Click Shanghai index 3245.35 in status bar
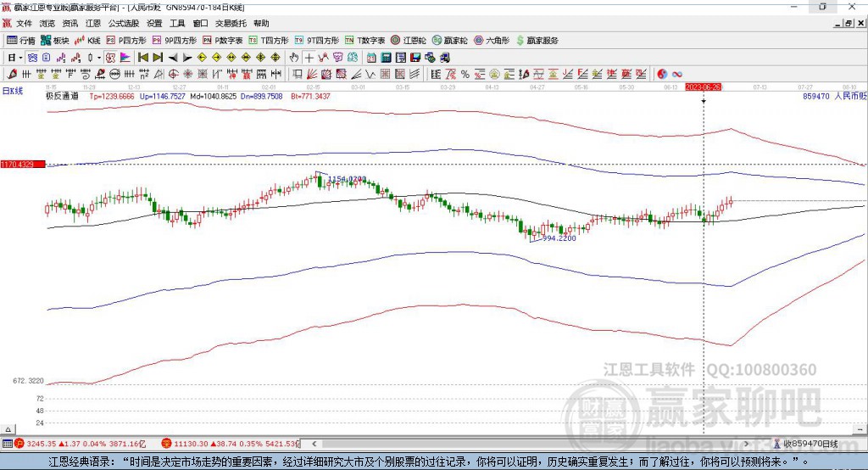 42,444
